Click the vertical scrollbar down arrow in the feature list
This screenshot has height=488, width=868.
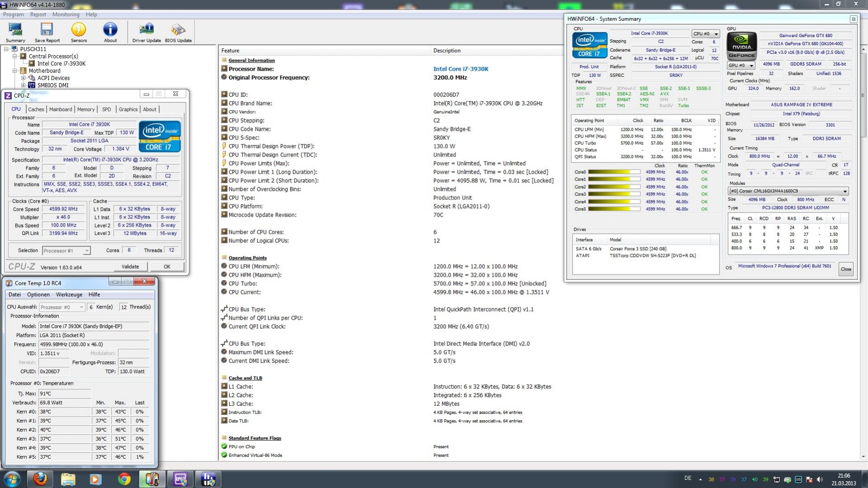click(x=863, y=456)
